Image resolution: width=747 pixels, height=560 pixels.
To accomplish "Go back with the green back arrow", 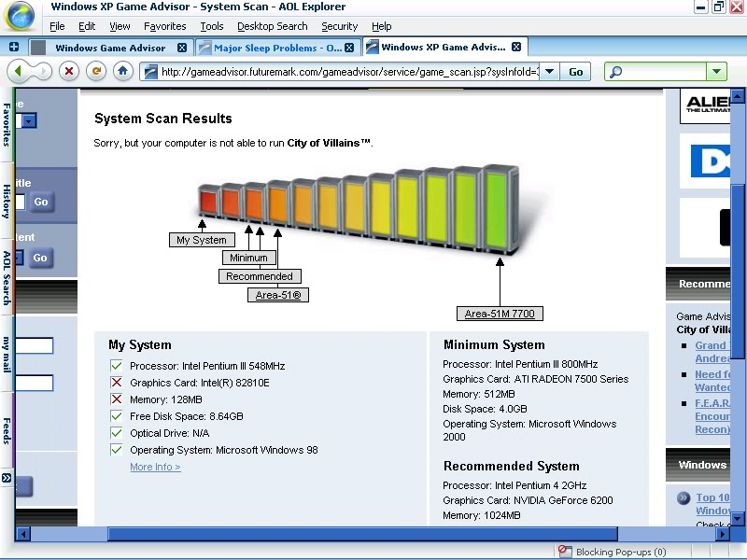I will [18, 72].
